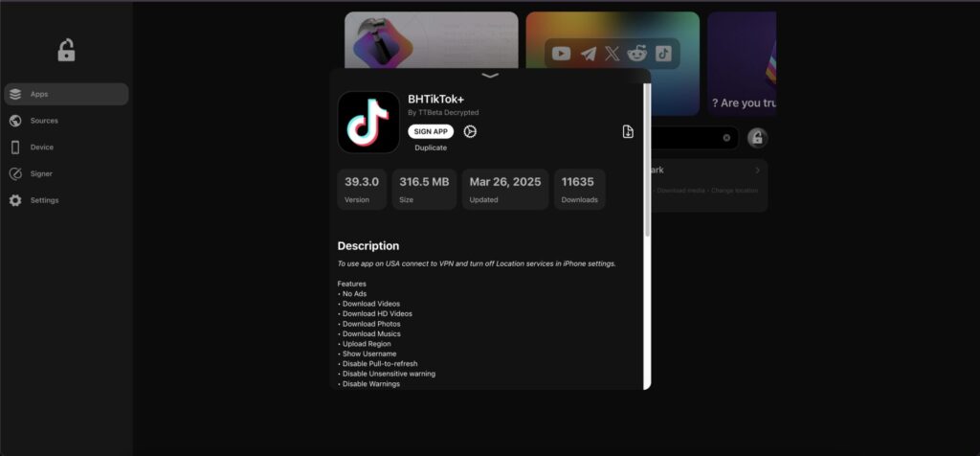Viewport: 980px width, 456px height.
Task: Collapse the app detail sheet using the top chevron
Action: (x=491, y=76)
